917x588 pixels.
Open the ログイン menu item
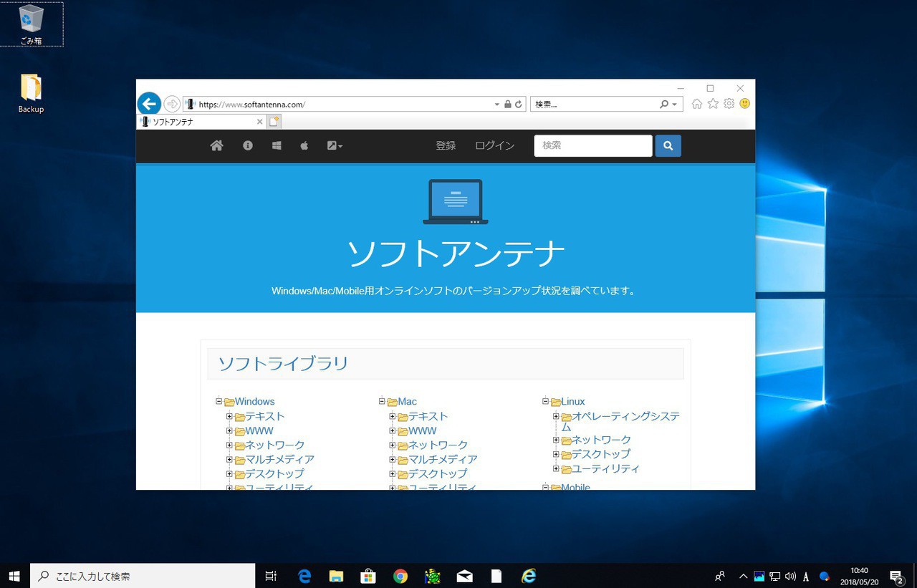click(494, 145)
